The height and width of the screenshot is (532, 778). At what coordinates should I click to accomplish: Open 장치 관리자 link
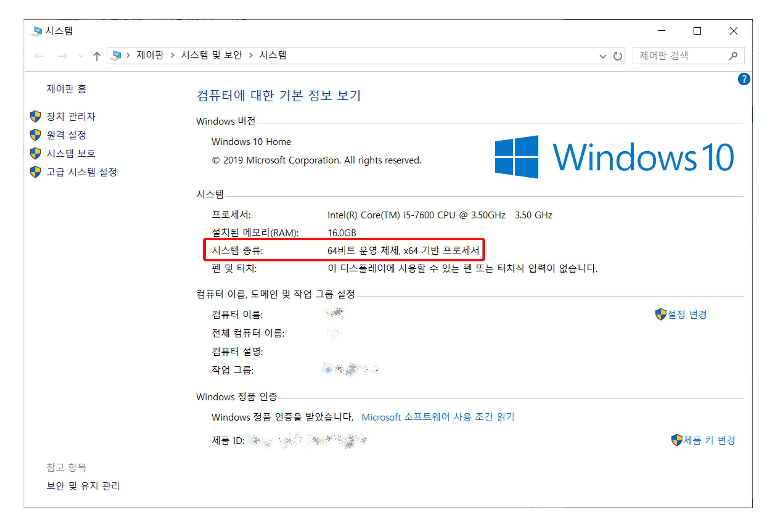(71, 117)
